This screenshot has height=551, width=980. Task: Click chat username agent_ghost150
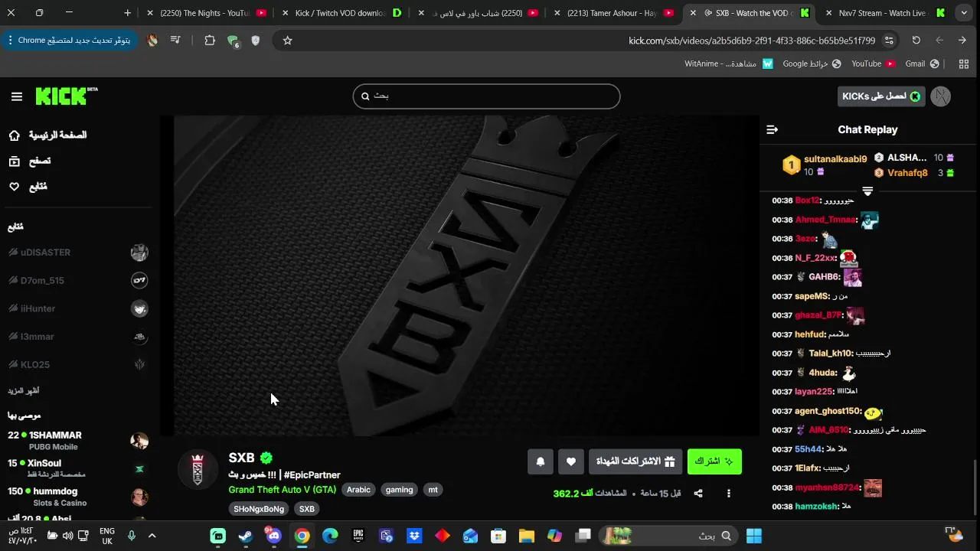[828, 411]
